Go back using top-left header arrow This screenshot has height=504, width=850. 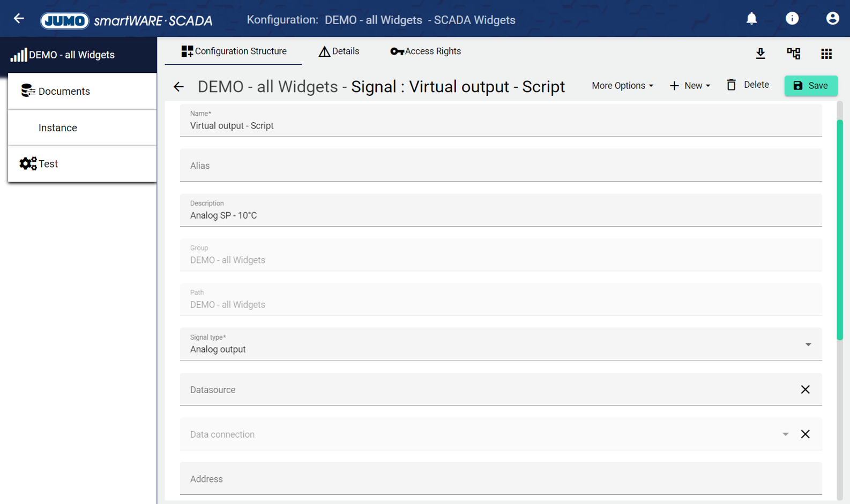(x=19, y=19)
